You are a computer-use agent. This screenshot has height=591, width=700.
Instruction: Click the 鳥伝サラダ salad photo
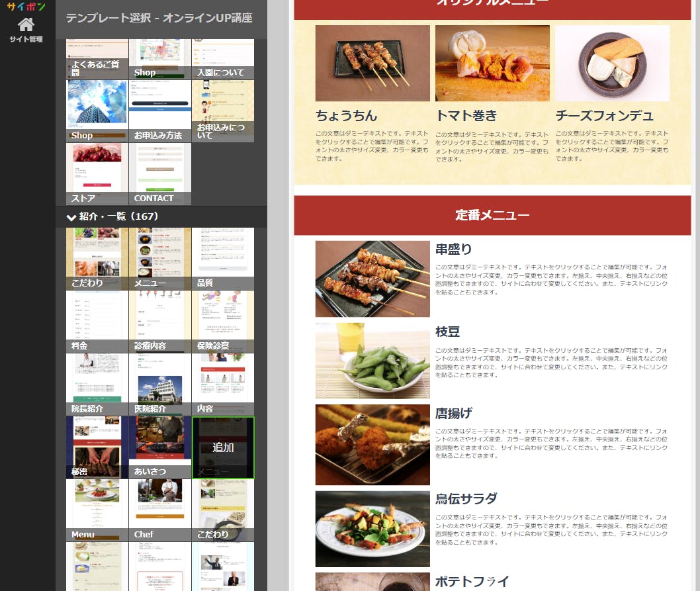click(x=372, y=529)
